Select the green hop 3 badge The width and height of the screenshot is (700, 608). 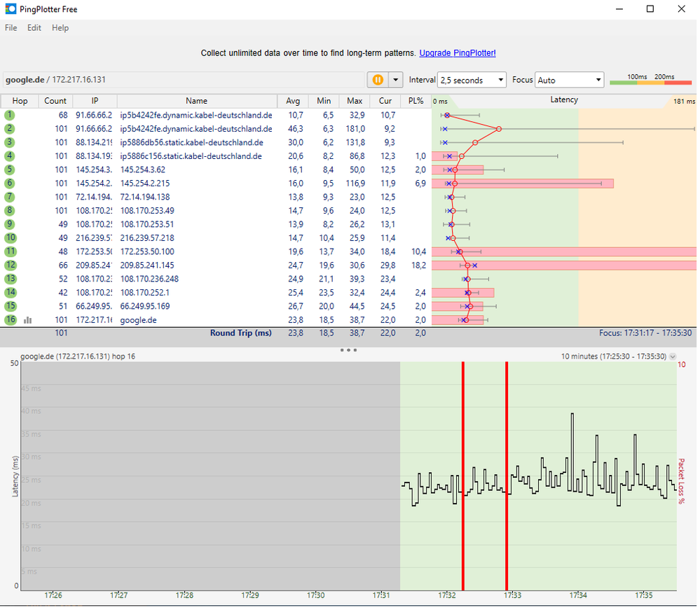coord(10,142)
